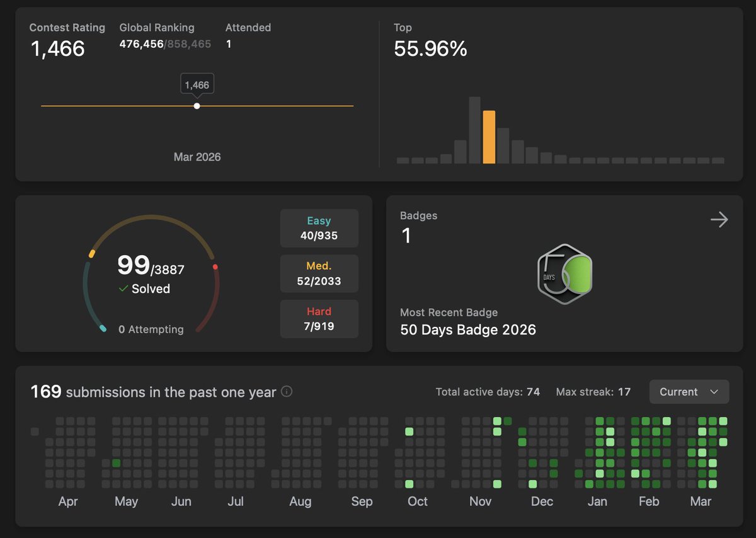Click Total active days: 74
756x538 pixels.
(488, 392)
